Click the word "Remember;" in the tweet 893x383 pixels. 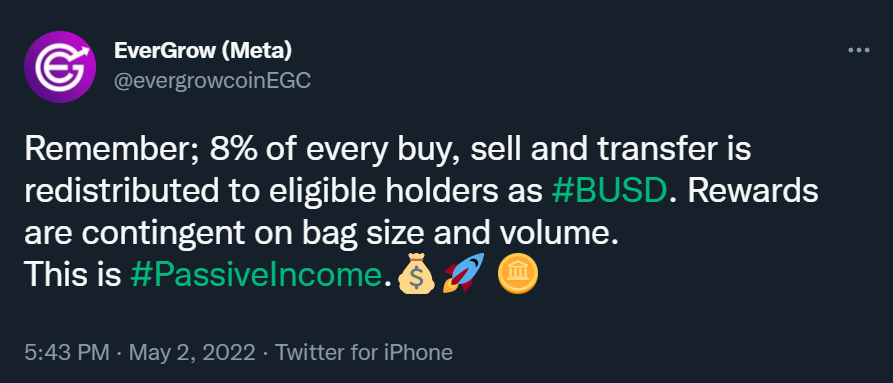pyautogui.click(x=112, y=150)
